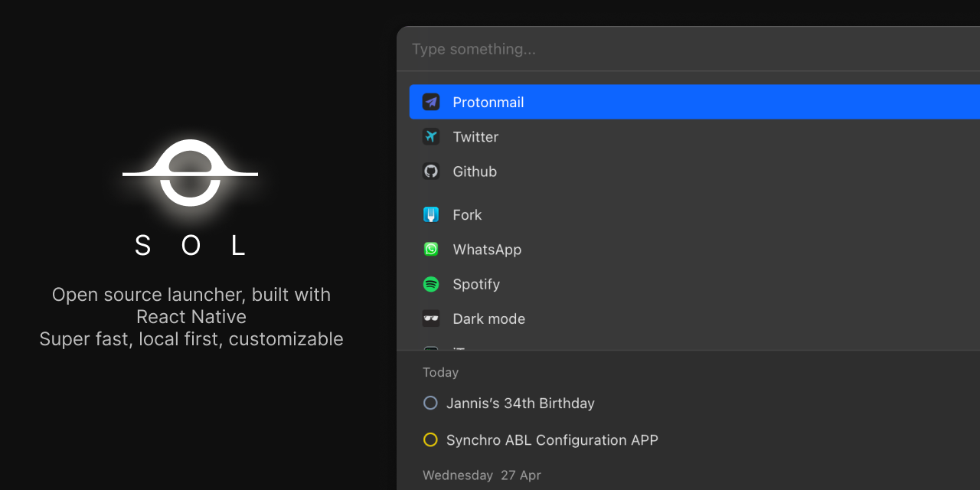Screen dimensions: 980x490
Task: Click the WhatsApp green icon
Action: [x=431, y=249]
